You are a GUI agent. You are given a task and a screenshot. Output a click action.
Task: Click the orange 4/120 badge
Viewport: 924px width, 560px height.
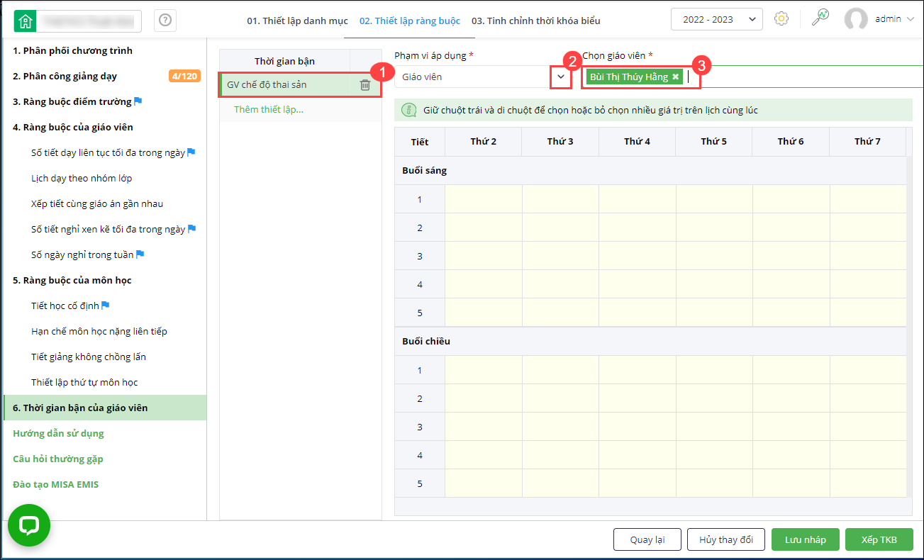click(x=184, y=77)
